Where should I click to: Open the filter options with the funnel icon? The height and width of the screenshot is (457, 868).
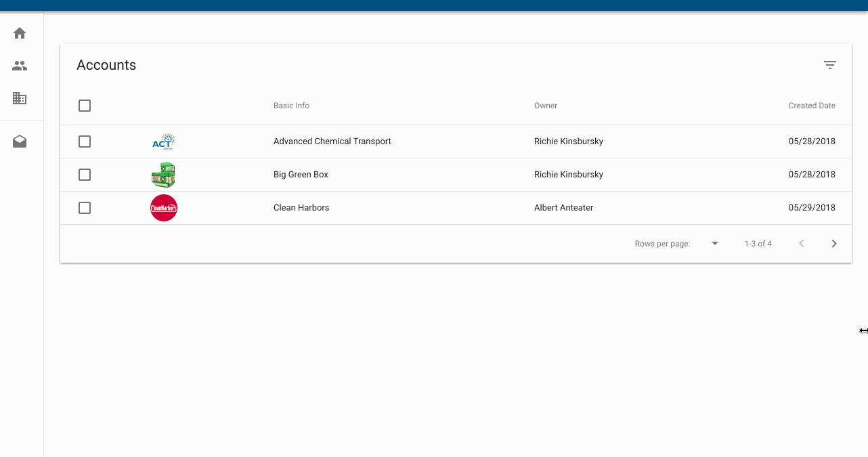(830, 64)
